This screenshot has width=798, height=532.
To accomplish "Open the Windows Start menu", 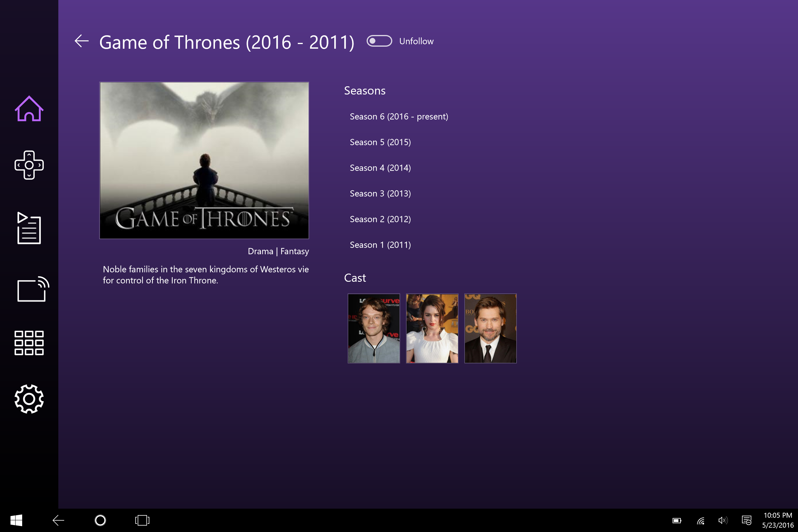I will click(x=16, y=520).
